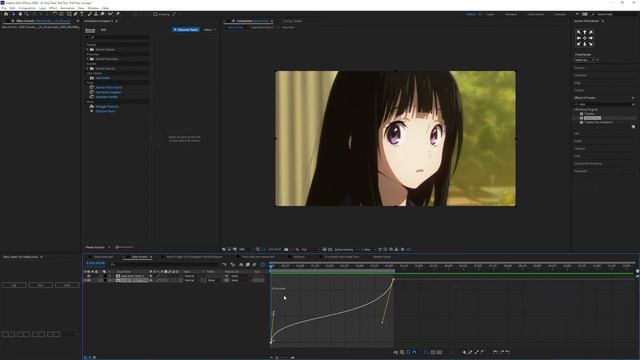Click the Add Folder link

pos(102,78)
